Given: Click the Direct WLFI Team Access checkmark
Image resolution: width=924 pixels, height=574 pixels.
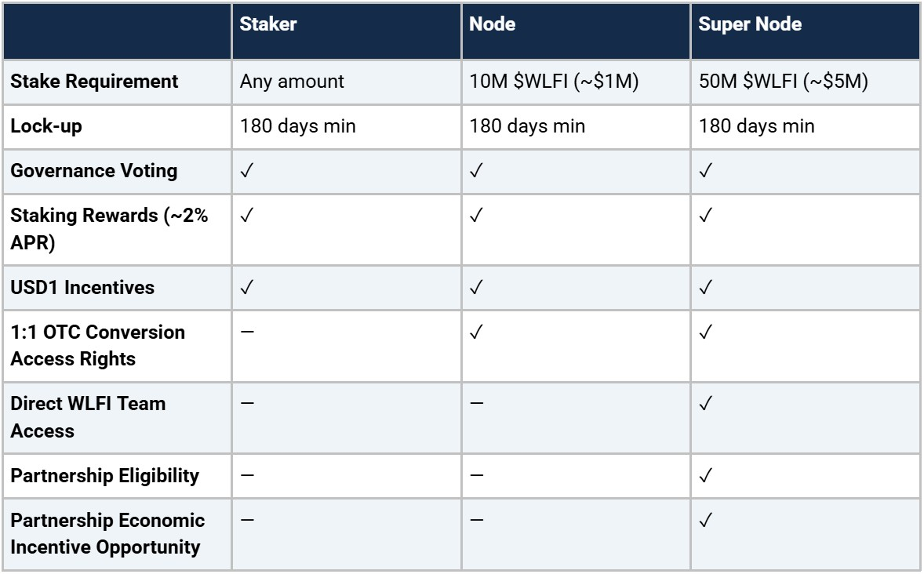Looking at the screenshot, I should point(704,404).
